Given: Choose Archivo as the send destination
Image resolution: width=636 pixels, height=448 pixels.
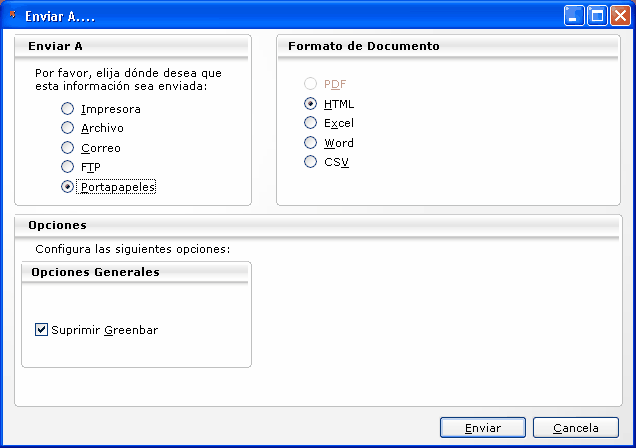Looking at the screenshot, I should tap(68, 128).
